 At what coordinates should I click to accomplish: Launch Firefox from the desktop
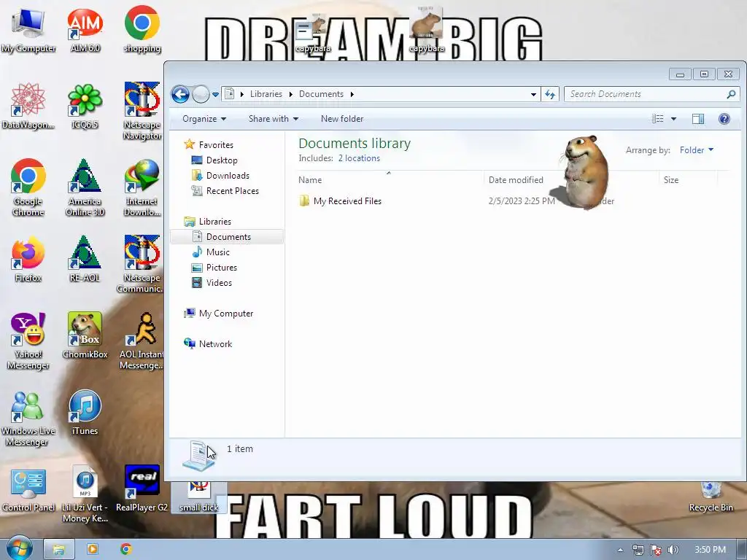pyautogui.click(x=28, y=259)
